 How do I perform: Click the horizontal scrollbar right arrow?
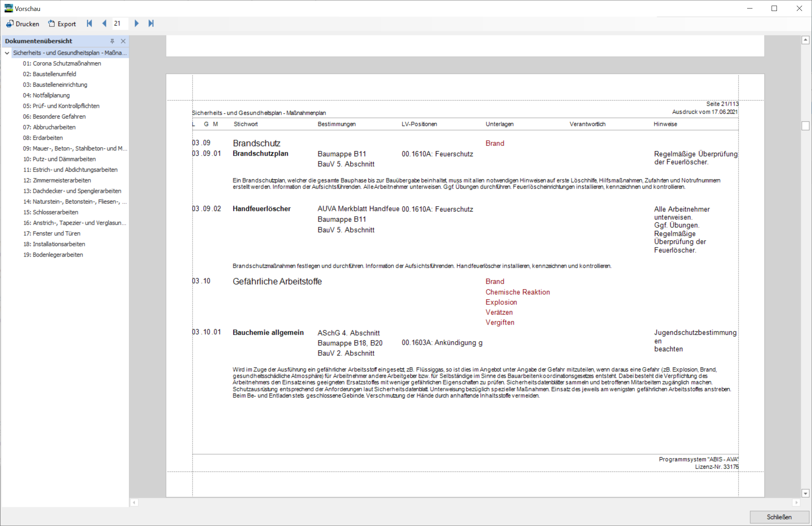[796, 502]
